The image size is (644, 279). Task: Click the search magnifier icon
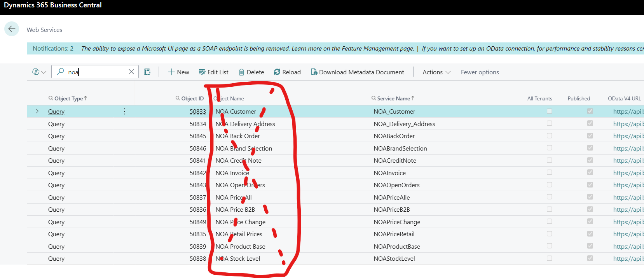point(60,72)
